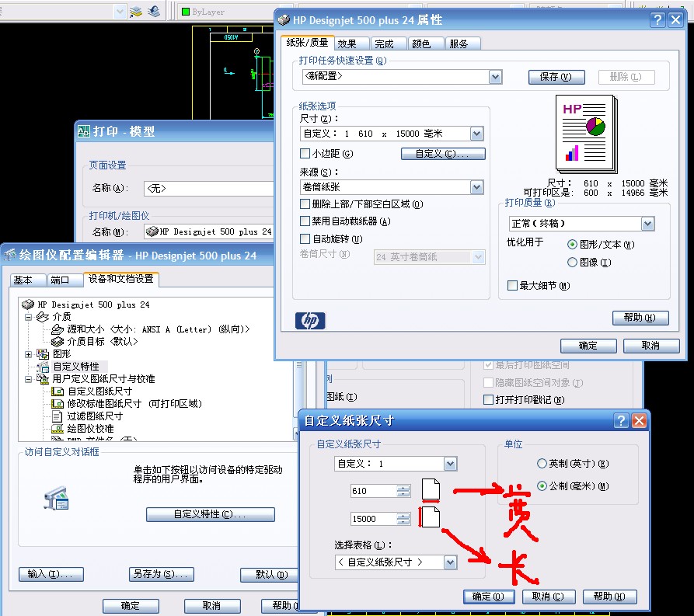The width and height of the screenshot is (694, 616).
Task: Click the width page icon beside 610
Action: point(431,490)
